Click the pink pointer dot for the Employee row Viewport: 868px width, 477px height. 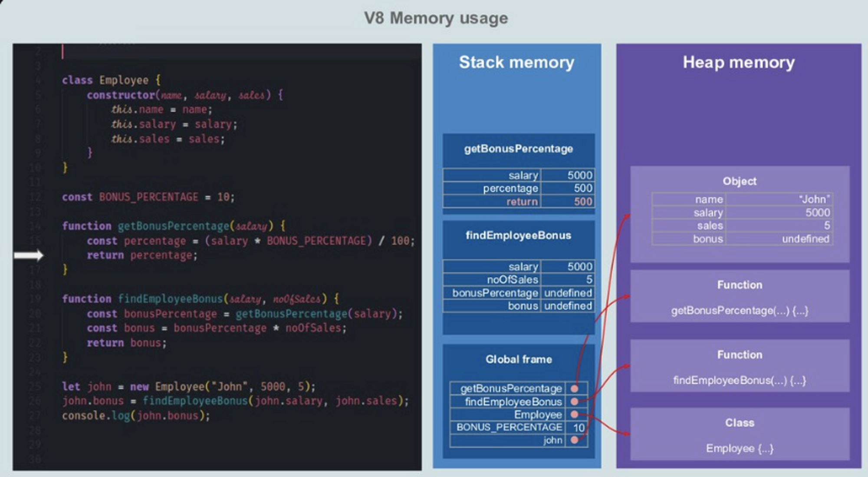point(574,414)
